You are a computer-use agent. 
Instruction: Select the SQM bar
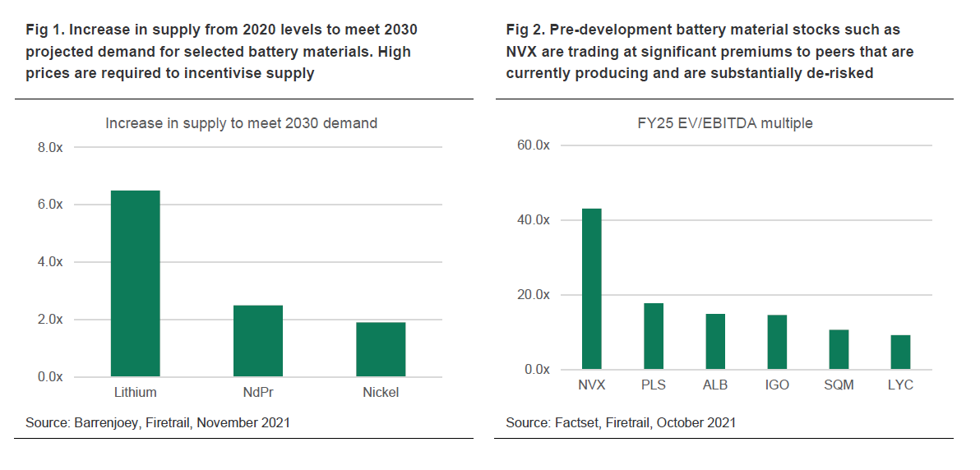click(839, 349)
